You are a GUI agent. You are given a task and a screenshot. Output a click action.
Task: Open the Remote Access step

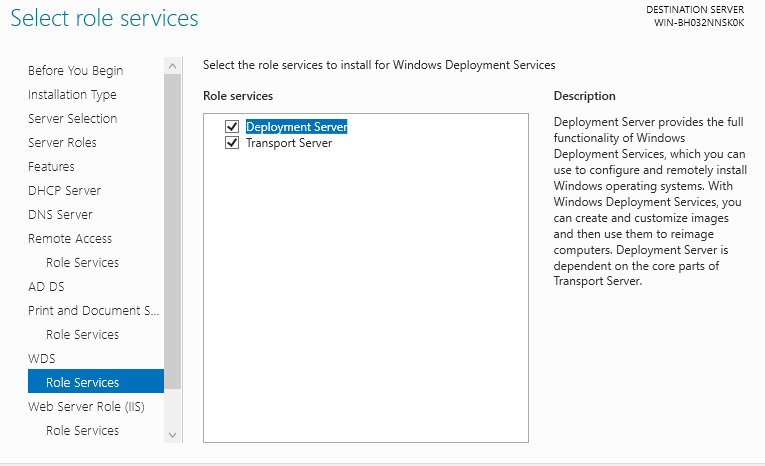(70, 239)
